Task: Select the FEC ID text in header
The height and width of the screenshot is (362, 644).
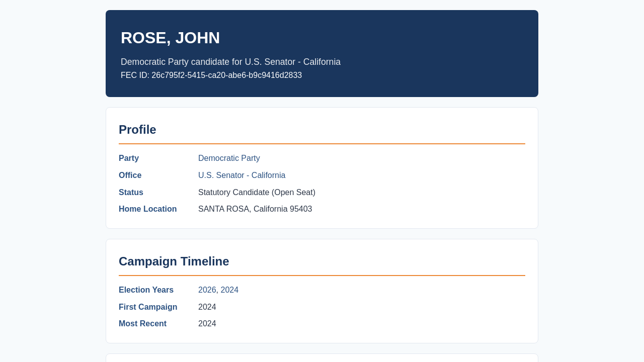Action: point(211,75)
